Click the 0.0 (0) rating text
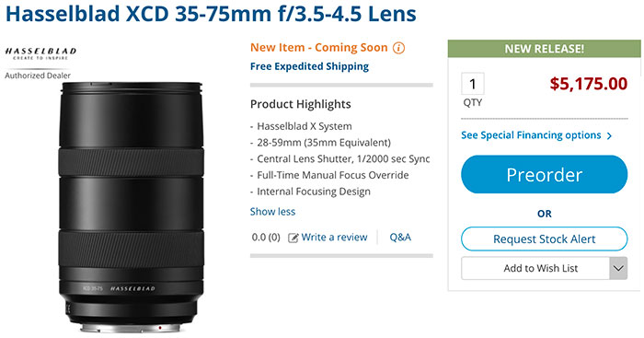644x338 pixels. coord(266,238)
